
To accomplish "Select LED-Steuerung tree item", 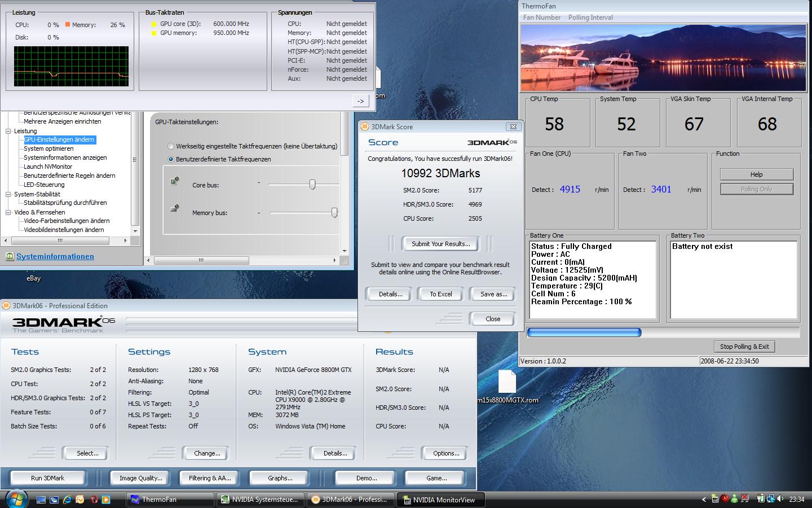I will pyautogui.click(x=44, y=185).
